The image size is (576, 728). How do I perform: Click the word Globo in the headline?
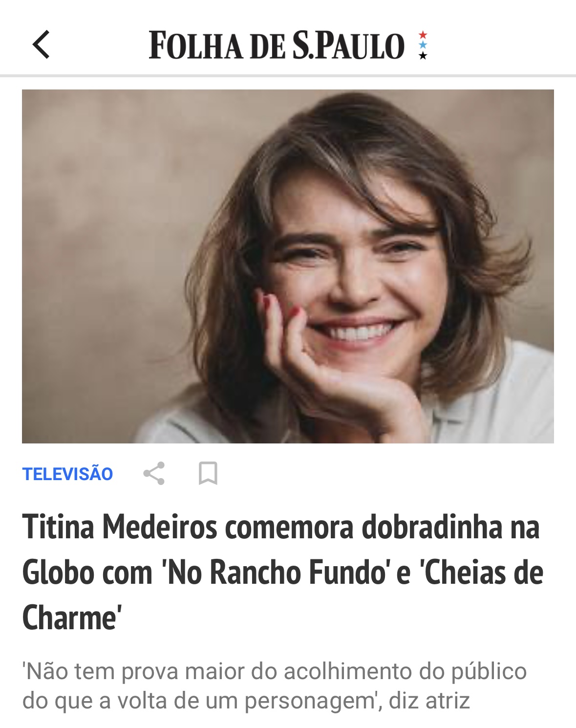(x=58, y=573)
